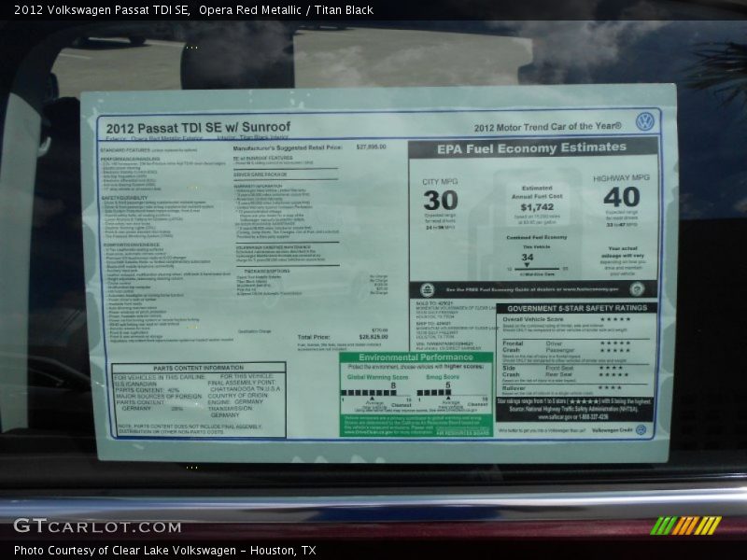This screenshot has height=560, width=747.
Task: Click the 'Global Warming Score' label
Action: (377, 377)
